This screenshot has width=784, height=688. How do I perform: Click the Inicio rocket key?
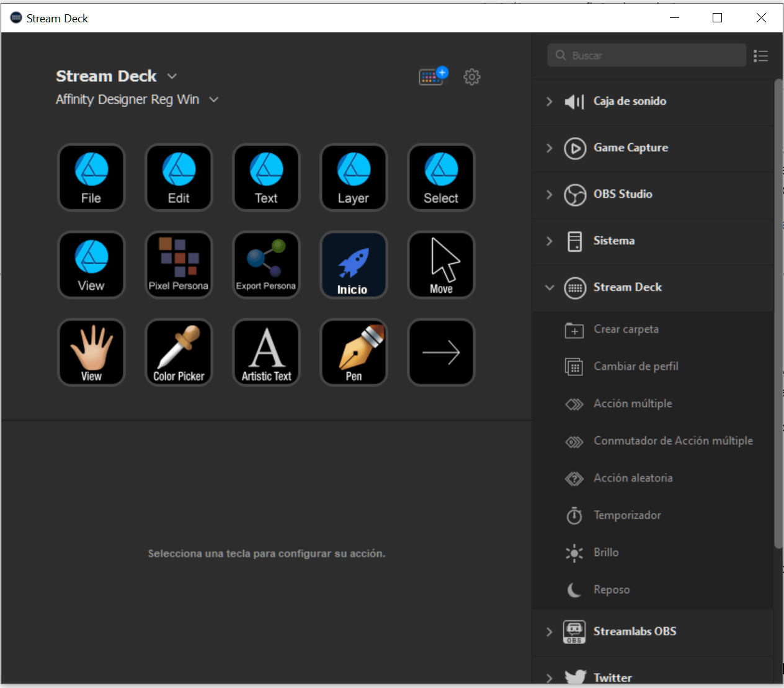pyautogui.click(x=354, y=265)
